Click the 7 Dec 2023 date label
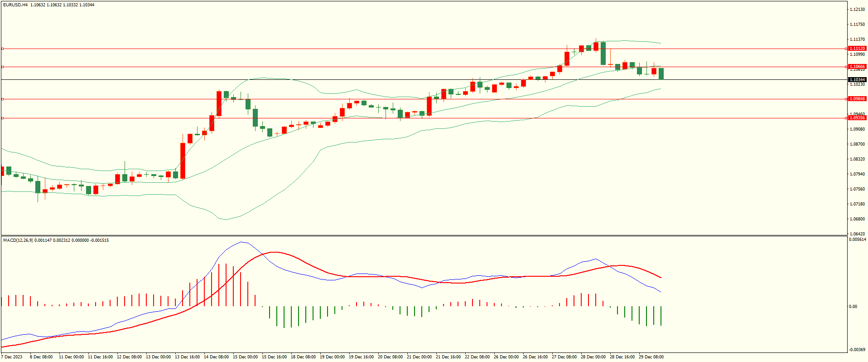This screenshot has height=362, width=868. click(x=12, y=357)
